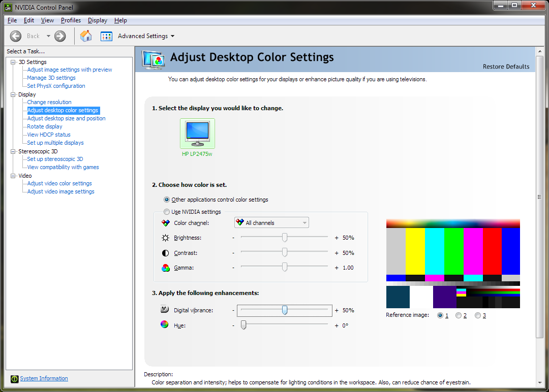Click the Back arrow icon
The height and width of the screenshot is (392, 549).
(16, 36)
